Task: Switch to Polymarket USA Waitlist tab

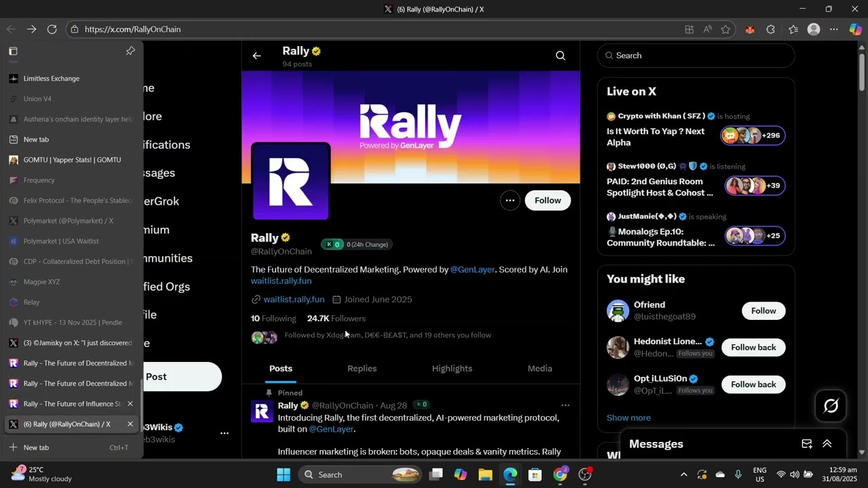Action: pos(72,241)
